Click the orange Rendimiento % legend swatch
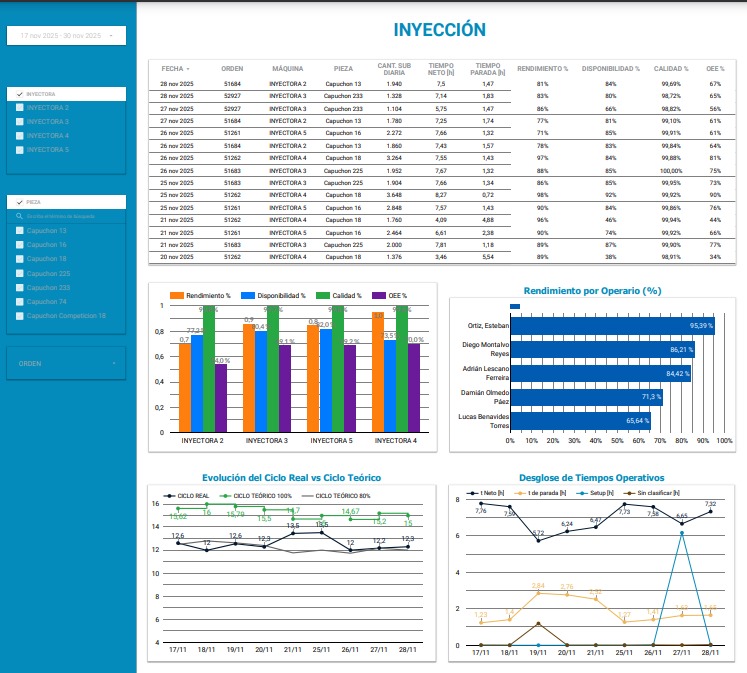This screenshot has height=673, width=747. [x=177, y=296]
